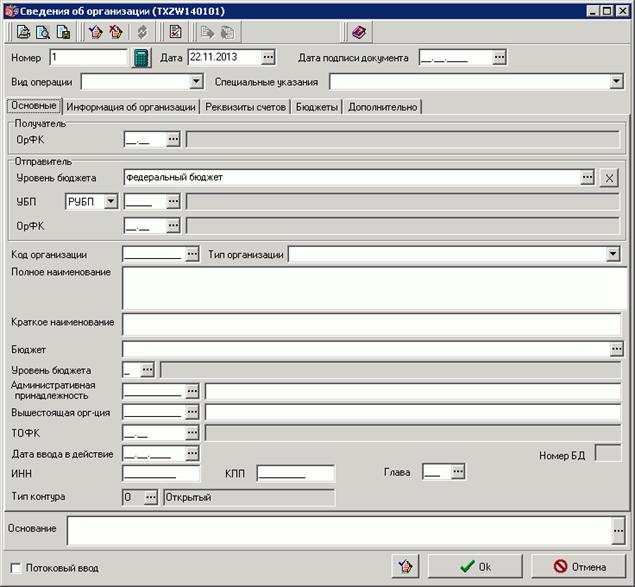Clear Уровень бюджета with the X button
Image resolution: width=635 pixels, height=587 pixels.
point(609,177)
